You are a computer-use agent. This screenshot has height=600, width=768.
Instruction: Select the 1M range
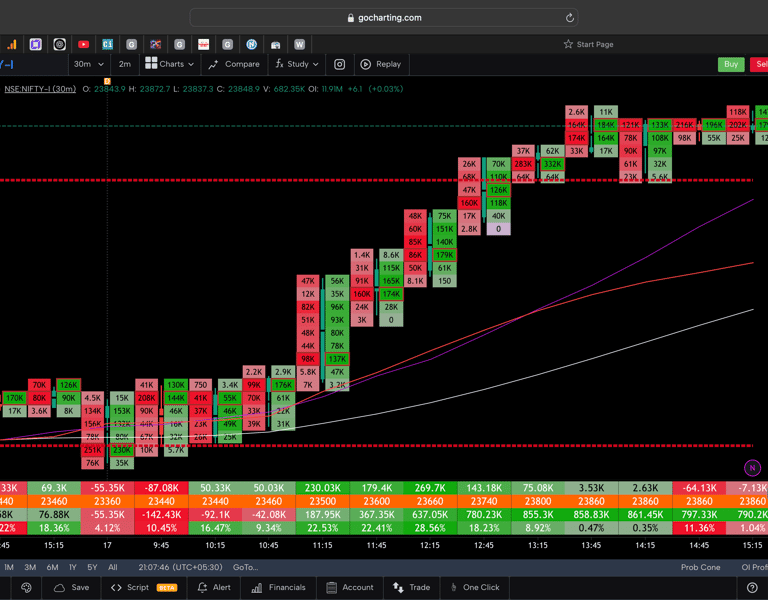9,567
